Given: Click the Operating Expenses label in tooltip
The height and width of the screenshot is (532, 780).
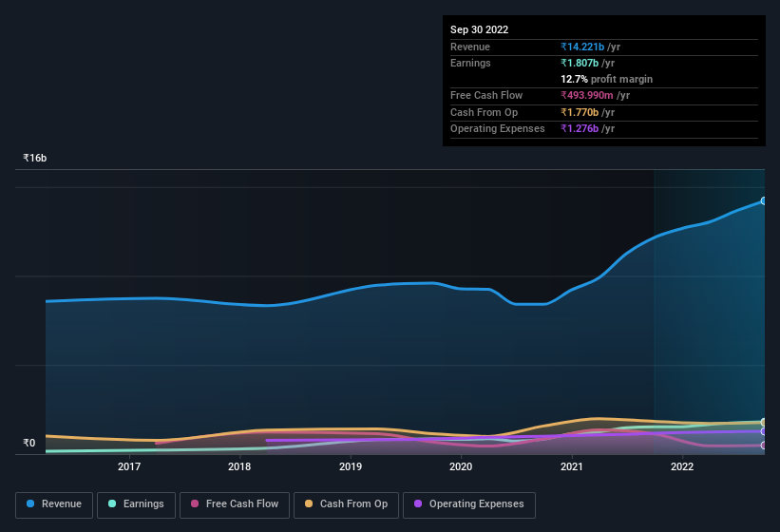Looking at the screenshot, I should [497, 128].
